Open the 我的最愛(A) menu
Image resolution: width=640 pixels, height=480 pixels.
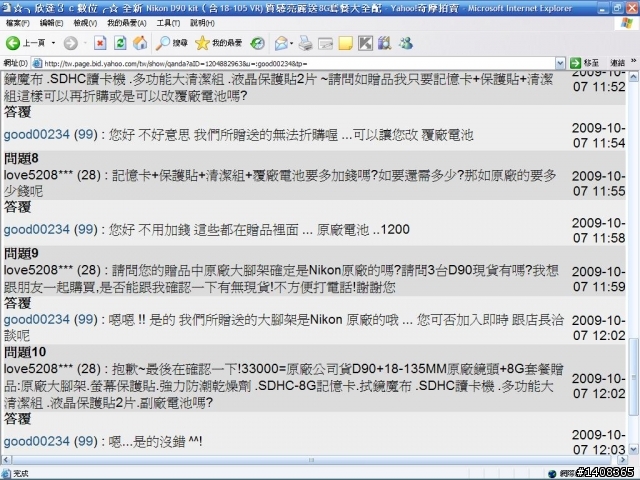127,23
